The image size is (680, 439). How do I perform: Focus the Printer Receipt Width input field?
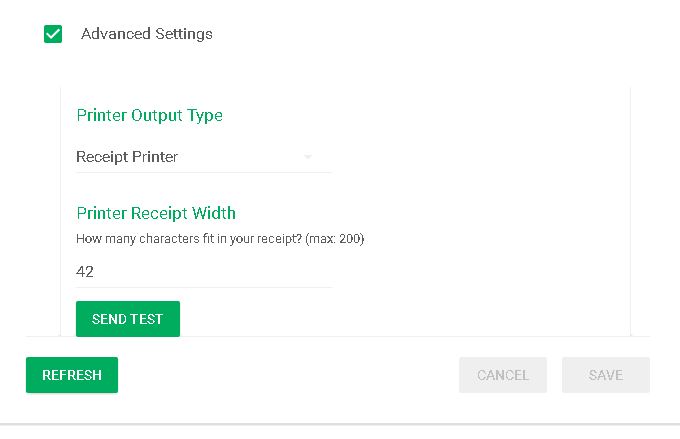click(203, 271)
